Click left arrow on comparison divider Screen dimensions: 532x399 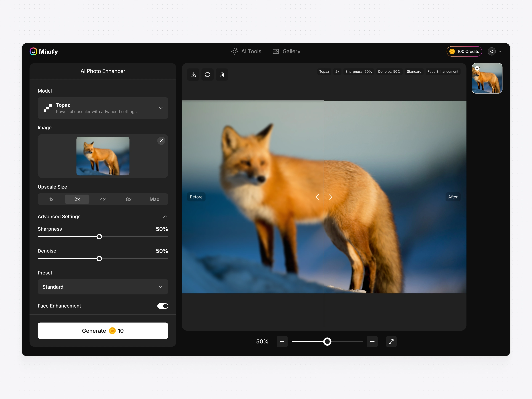(318, 197)
